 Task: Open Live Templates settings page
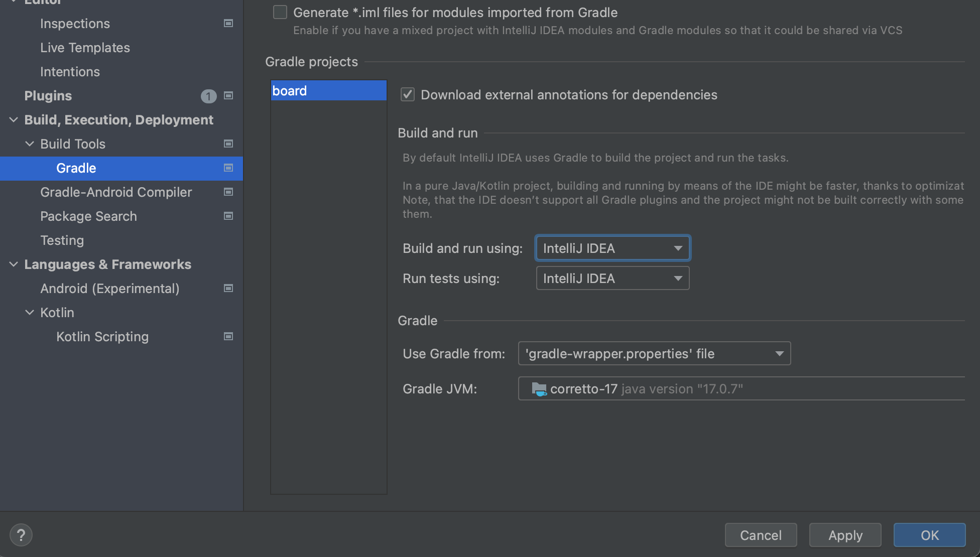85,48
